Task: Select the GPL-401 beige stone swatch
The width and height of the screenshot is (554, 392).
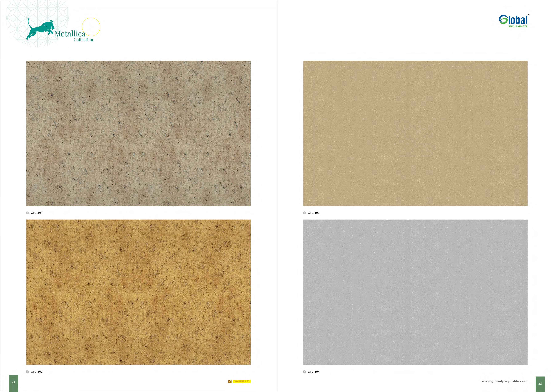Action: [x=138, y=133]
